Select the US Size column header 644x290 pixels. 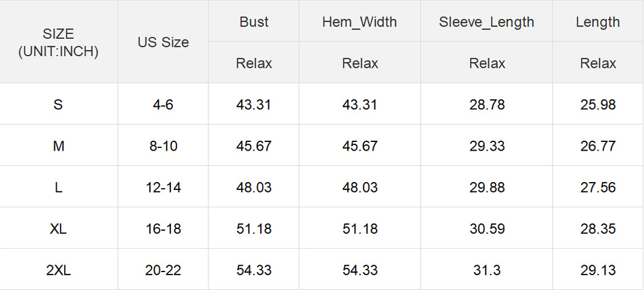pyautogui.click(x=163, y=43)
